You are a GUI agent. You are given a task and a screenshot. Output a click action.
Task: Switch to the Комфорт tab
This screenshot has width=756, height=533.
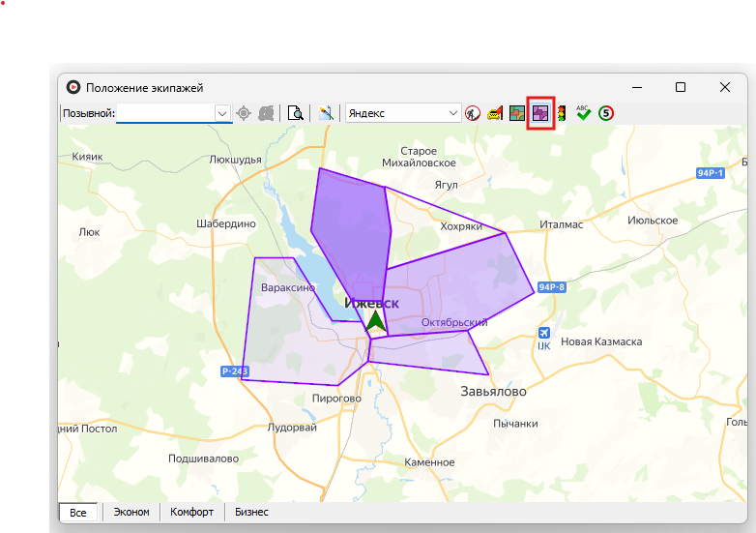[191, 512]
